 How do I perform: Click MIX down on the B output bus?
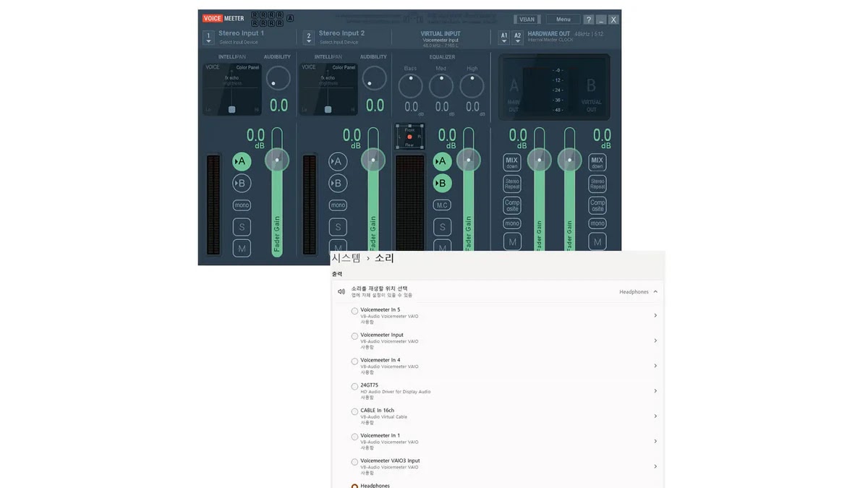tap(597, 163)
